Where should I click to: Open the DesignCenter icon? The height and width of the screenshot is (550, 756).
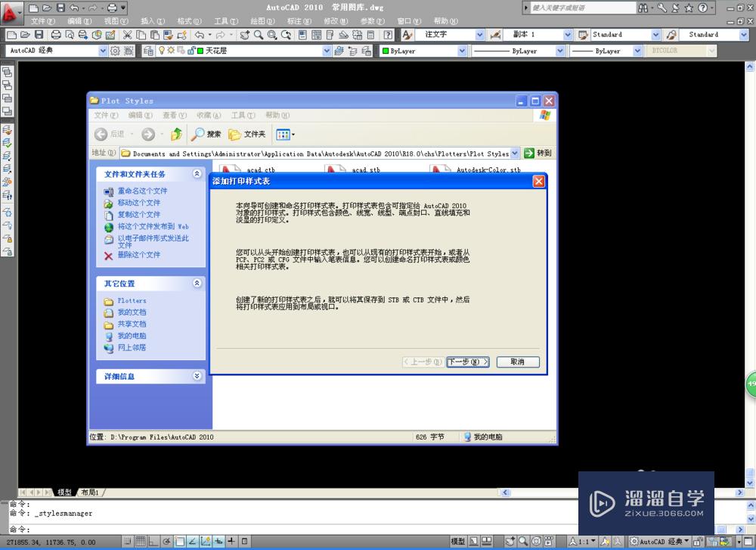[x=316, y=35]
